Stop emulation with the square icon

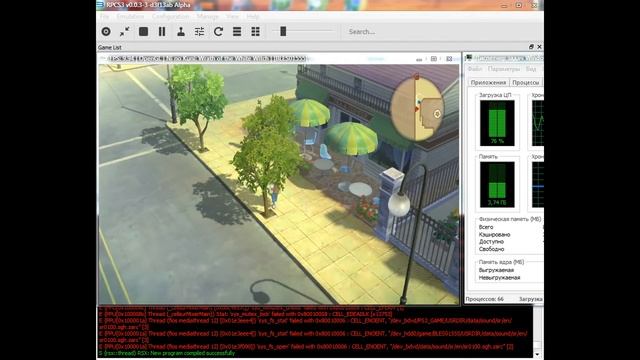coord(143,31)
